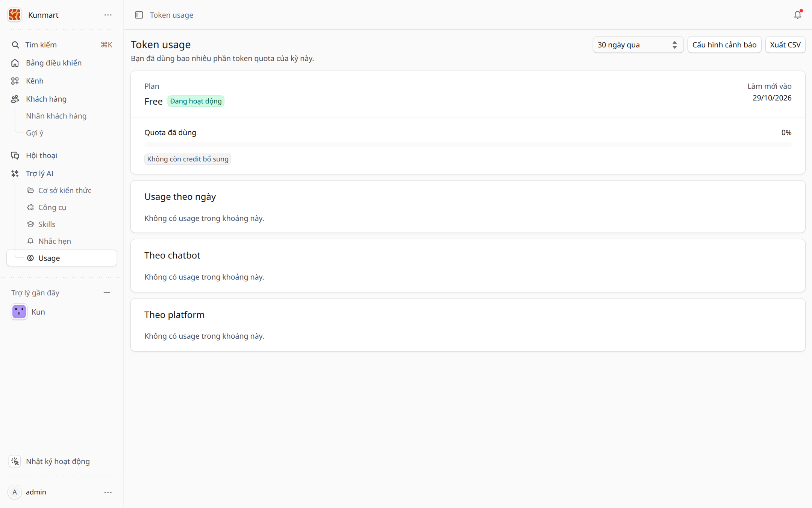Click the Bảng điều khiển home icon
Image resolution: width=812 pixels, height=508 pixels.
15,63
